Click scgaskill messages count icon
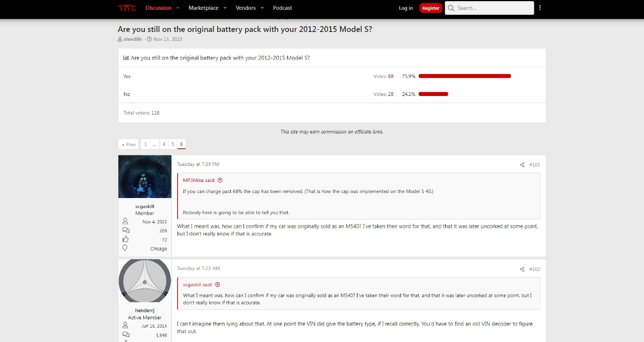 click(126, 230)
